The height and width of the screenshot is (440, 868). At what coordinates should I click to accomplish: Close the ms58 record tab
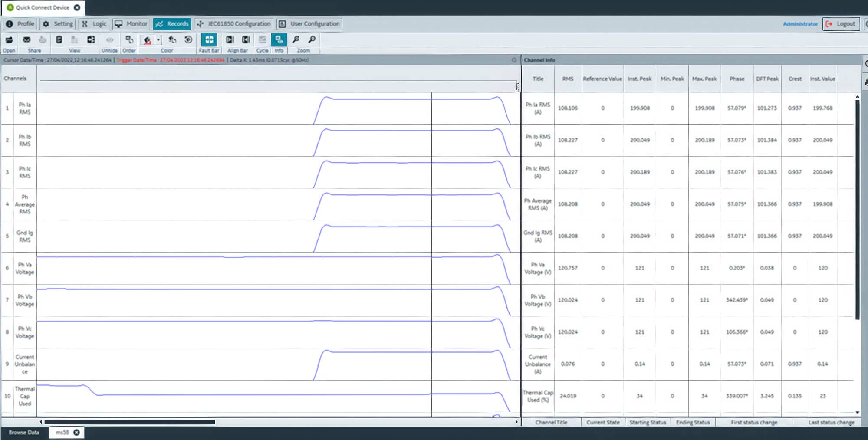pos(76,432)
